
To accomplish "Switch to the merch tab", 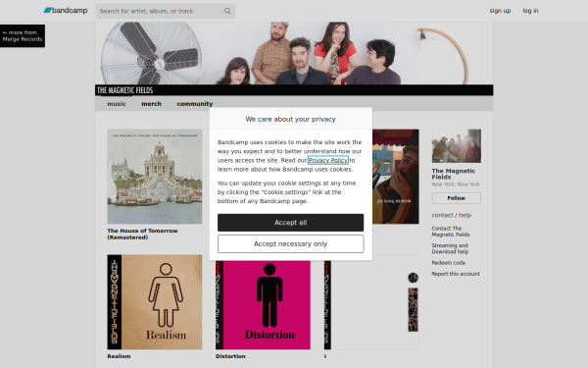I will click(x=151, y=104).
